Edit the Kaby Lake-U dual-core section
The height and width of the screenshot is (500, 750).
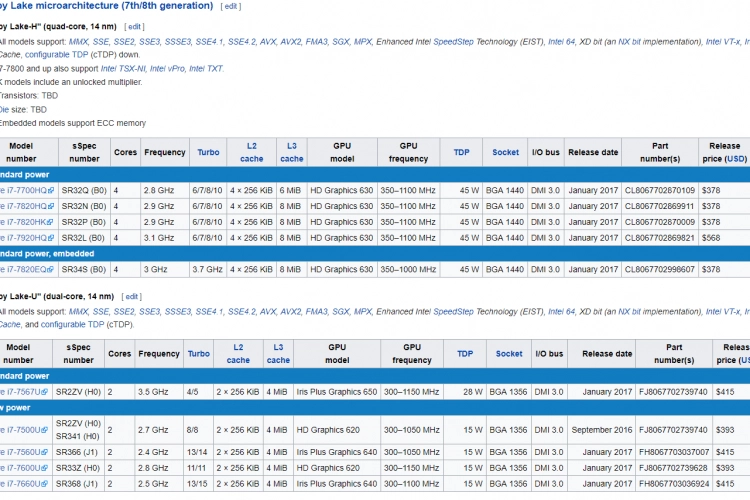[131, 296]
